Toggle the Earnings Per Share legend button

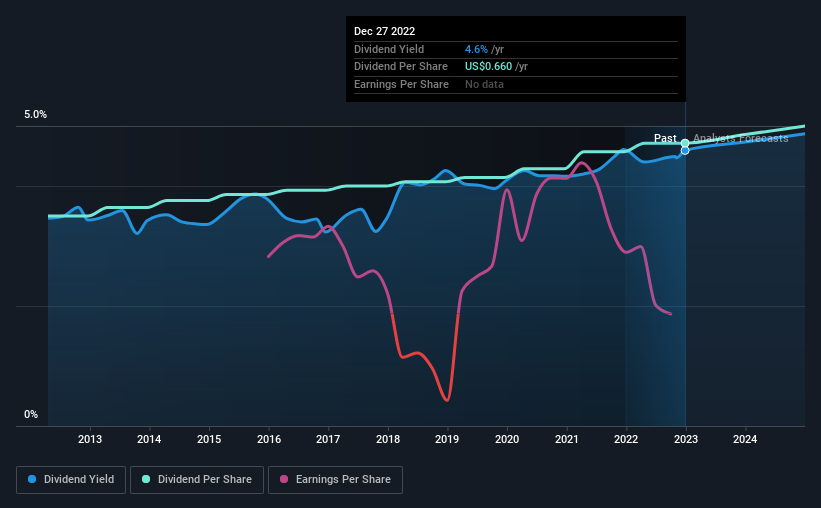click(335, 480)
